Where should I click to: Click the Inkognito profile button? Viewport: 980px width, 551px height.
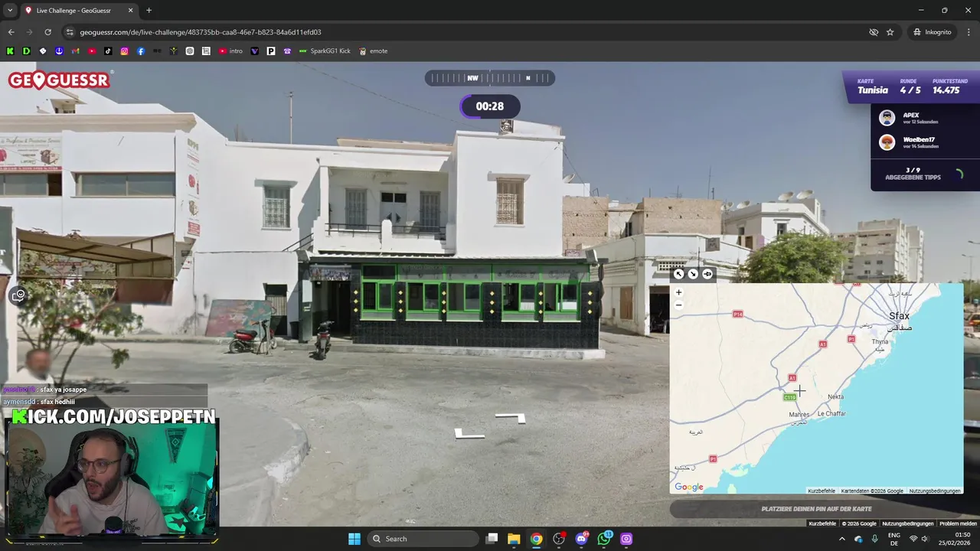coord(932,32)
